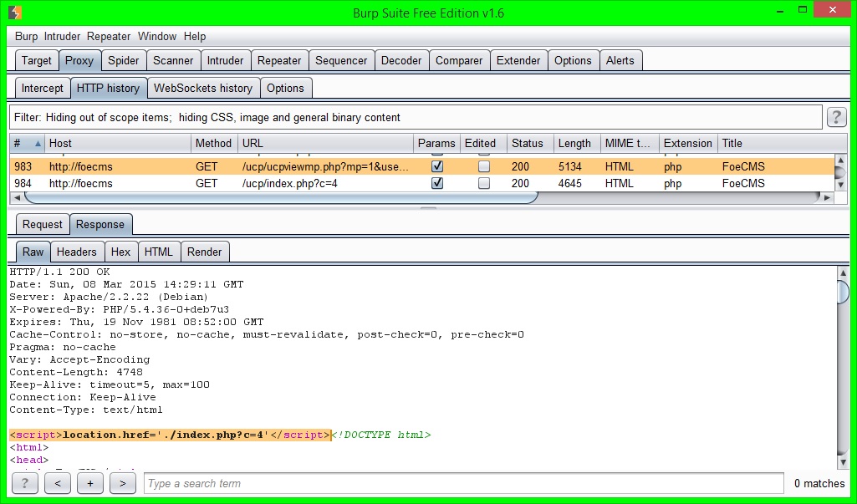Open the WebSockets history sub-tab
The width and height of the screenshot is (857, 504).
[x=203, y=88]
